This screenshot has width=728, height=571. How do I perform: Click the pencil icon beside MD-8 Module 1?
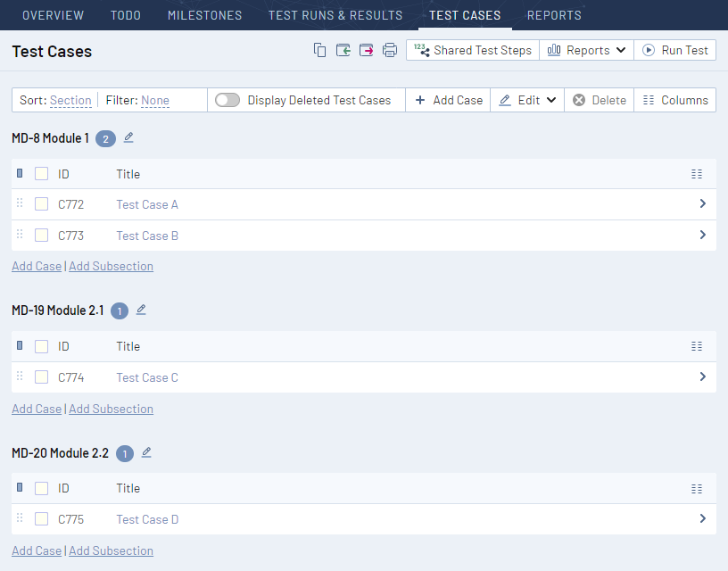click(x=127, y=138)
